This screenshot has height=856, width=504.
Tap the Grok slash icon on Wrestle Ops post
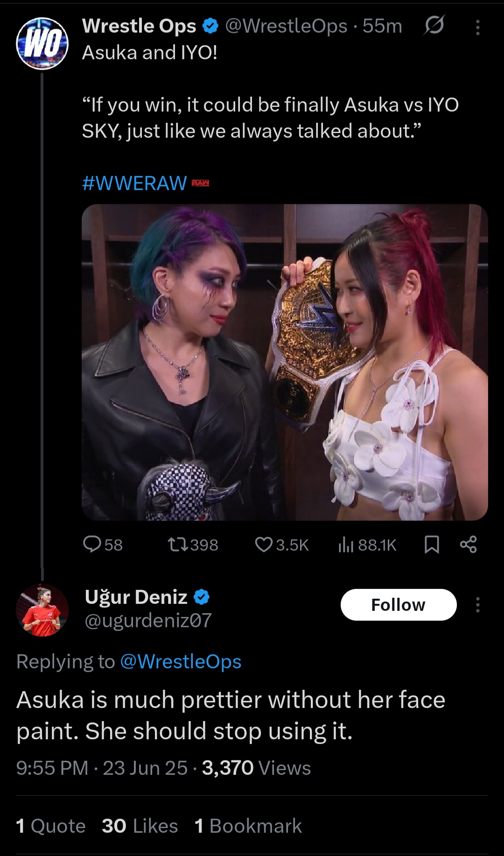pos(434,26)
